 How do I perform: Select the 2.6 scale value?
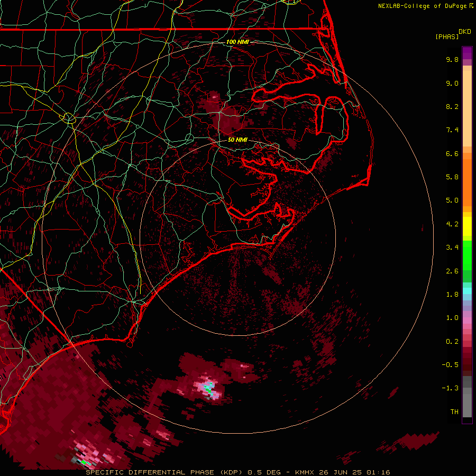(452, 271)
